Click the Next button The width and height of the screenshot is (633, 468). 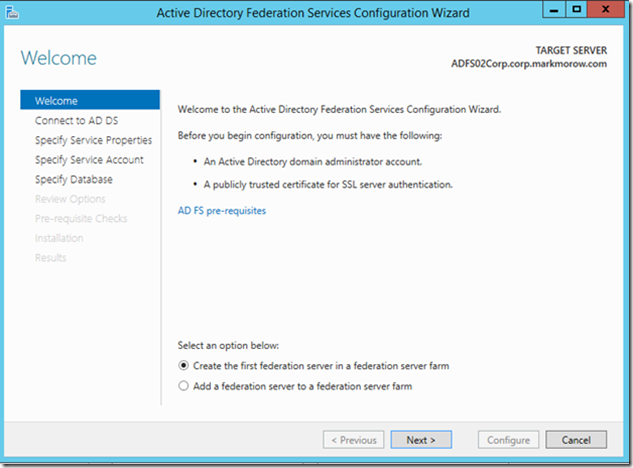tap(421, 440)
